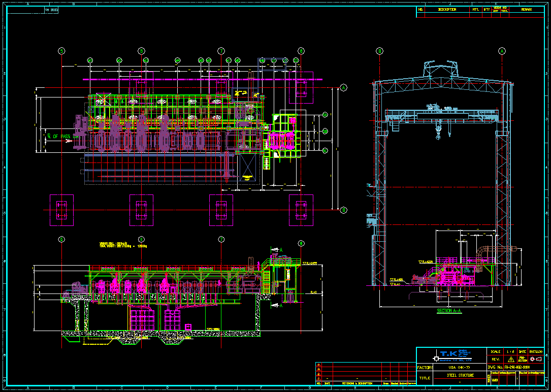Select the revision triangle symbol beside REV.
Viewport: 551px width, 392px height.
point(511,359)
